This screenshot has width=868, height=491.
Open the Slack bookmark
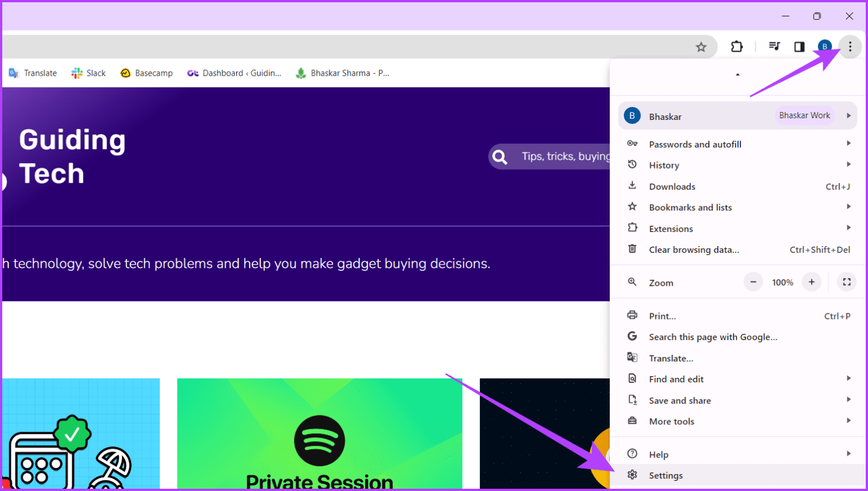88,72
